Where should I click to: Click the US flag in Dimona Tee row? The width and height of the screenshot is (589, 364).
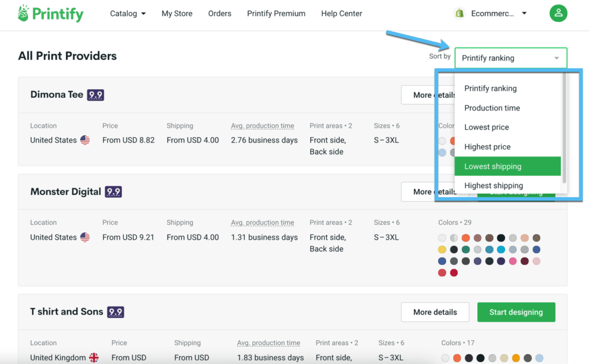[x=85, y=140]
